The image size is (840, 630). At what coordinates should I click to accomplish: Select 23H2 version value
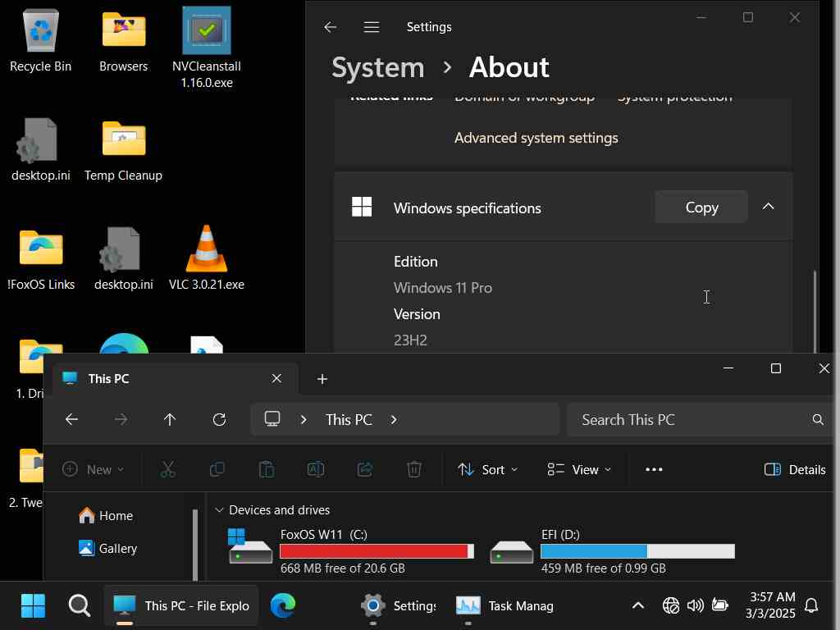pos(410,340)
